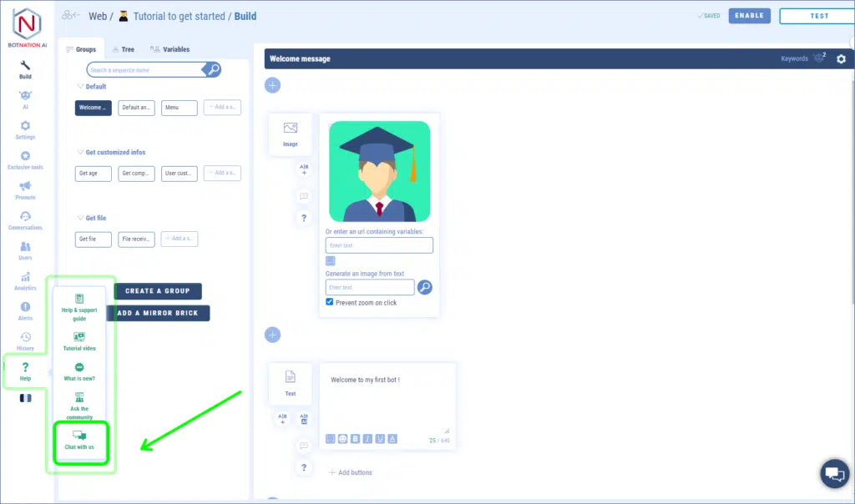Open the Analytics section in sidebar

coord(25,280)
